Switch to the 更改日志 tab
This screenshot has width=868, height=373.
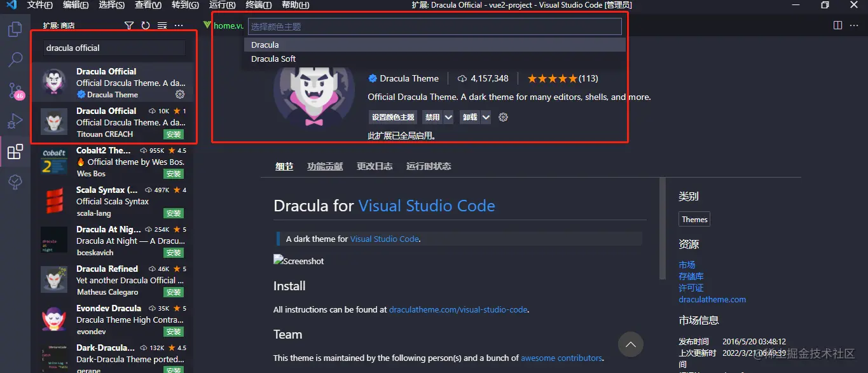[375, 166]
